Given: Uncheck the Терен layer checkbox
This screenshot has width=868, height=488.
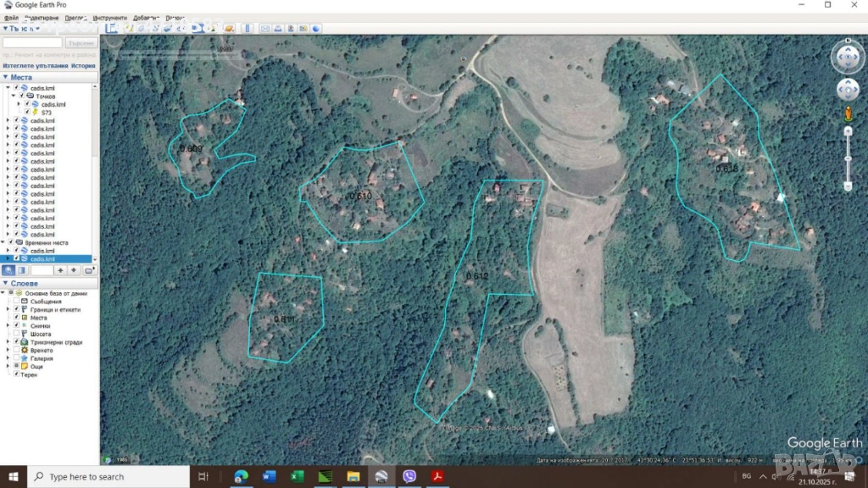Looking at the screenshot, I should click(16, 374).
